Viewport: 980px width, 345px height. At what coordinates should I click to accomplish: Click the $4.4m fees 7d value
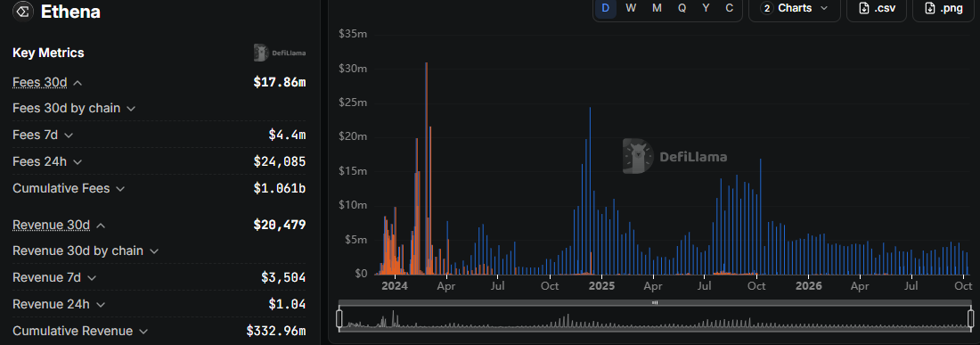pyautogui.click(x=287, y=135)
